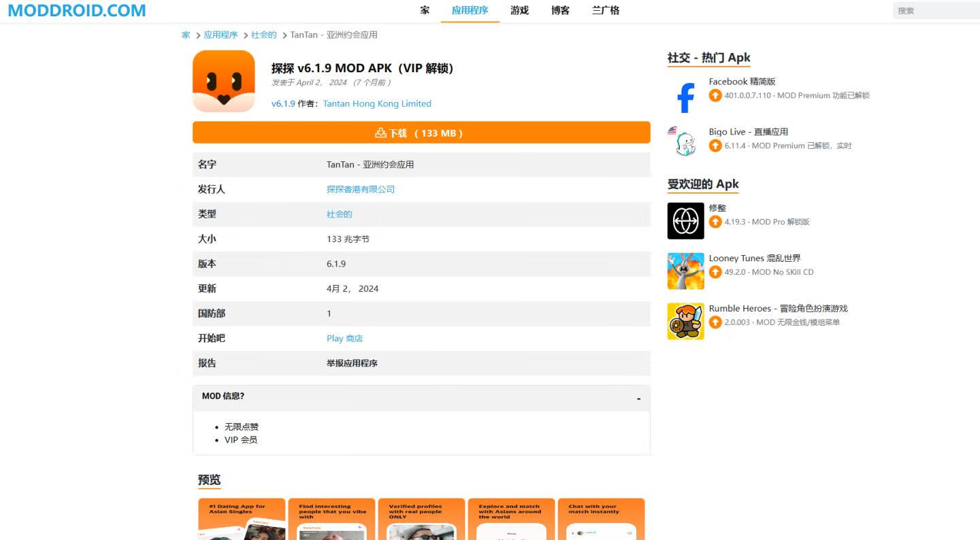Click the 探探香港有限公司 publisher link
The height and width of the screenshot is (540, 980).
pyautogui.click(x=360, y=189)
